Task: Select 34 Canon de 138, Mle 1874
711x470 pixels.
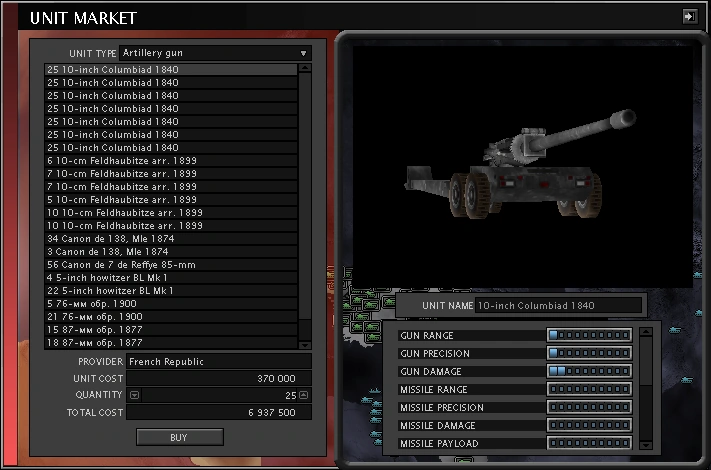Action: click(x=170, y=238)
